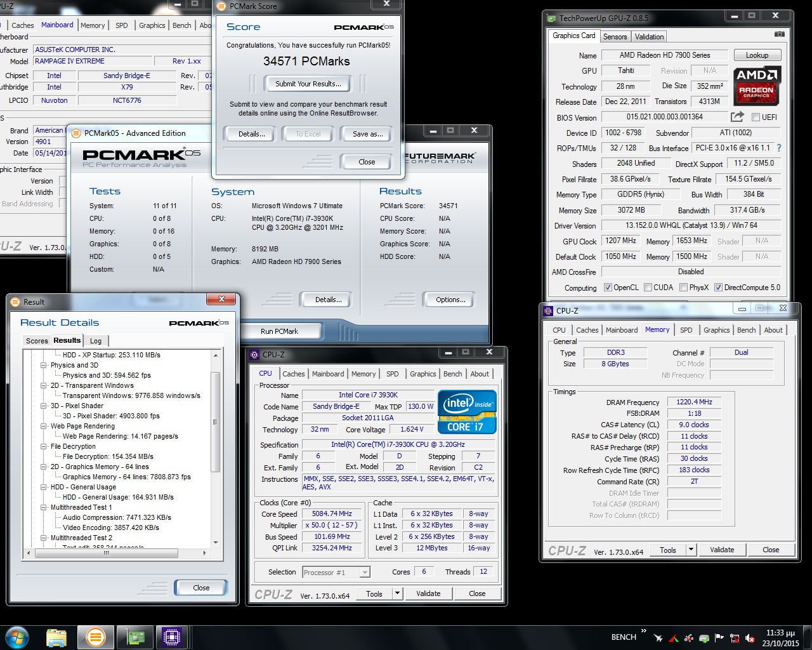
Task: Click the AMD Radeon Graphics logo
Action: tap(757, 85)
